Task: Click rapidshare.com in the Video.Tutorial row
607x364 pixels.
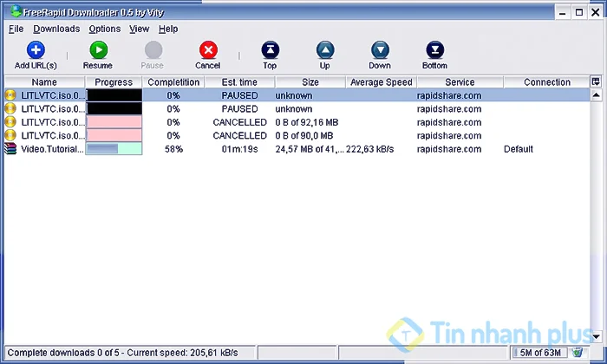Action: click(449, 149)
